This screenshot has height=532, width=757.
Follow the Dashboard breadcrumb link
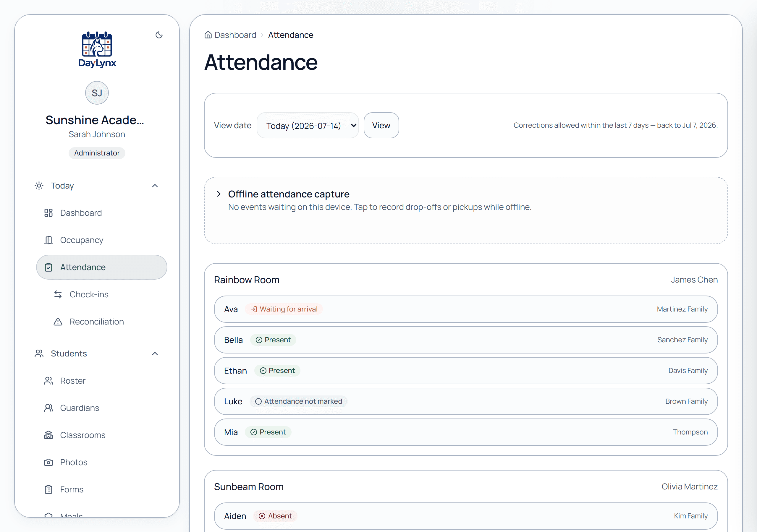pos(235,35)
